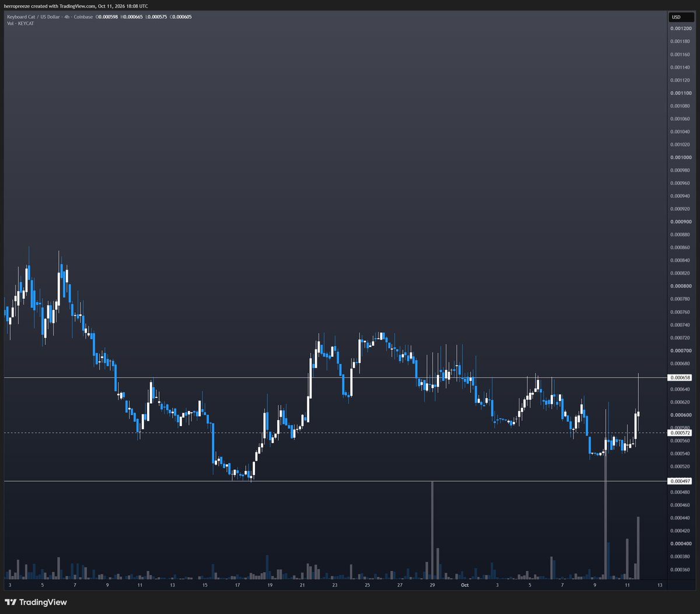Click the 0.000360 price axis label
The height and width of the screenshot is (614, 700).
point(681,570)
